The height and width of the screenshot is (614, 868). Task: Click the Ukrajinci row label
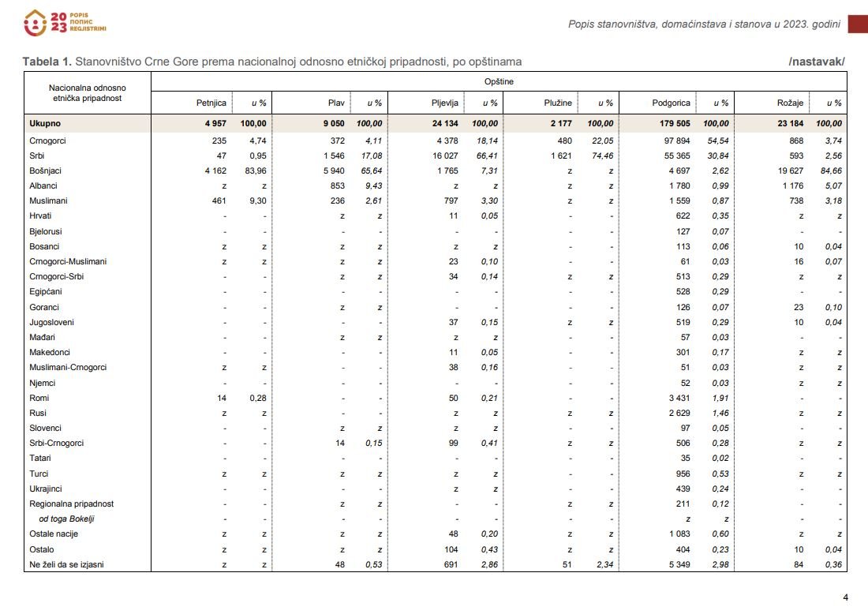click(46, 489)
